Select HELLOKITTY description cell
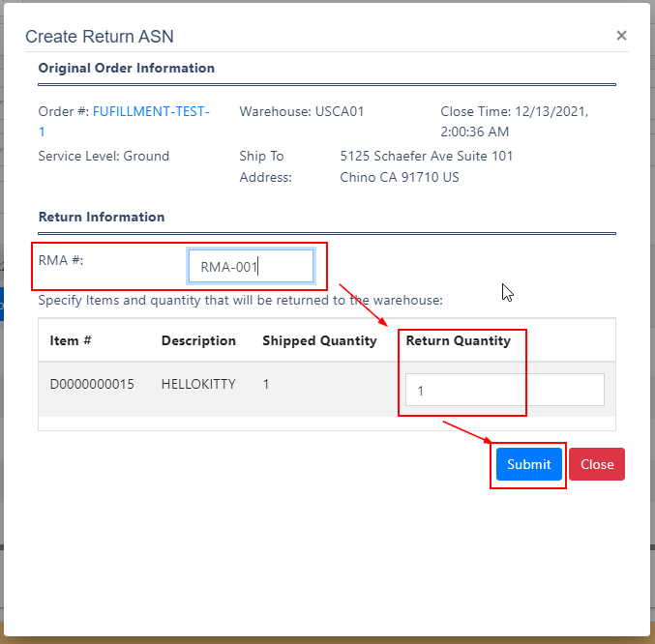Screen dimensions: 655x644 tap(198, 384)
